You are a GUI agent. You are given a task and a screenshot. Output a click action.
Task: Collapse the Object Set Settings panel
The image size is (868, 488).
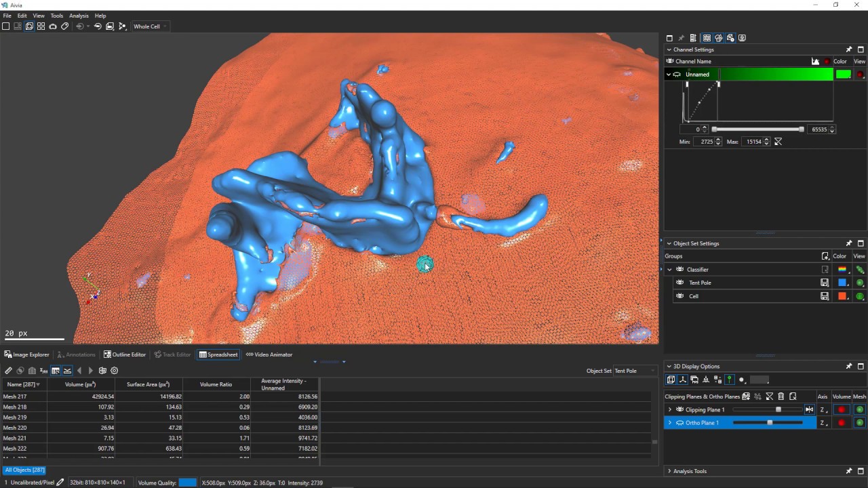click(x=669, y=243)
